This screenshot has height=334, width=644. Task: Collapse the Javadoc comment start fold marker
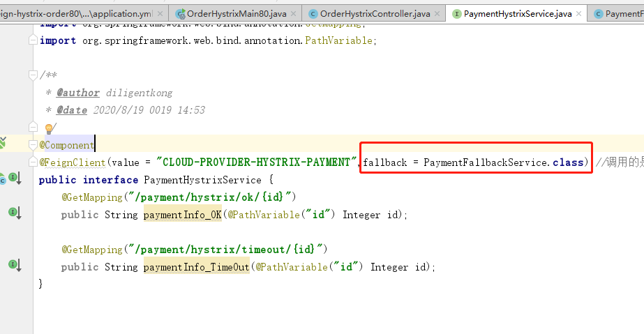(x=33, y=75)
